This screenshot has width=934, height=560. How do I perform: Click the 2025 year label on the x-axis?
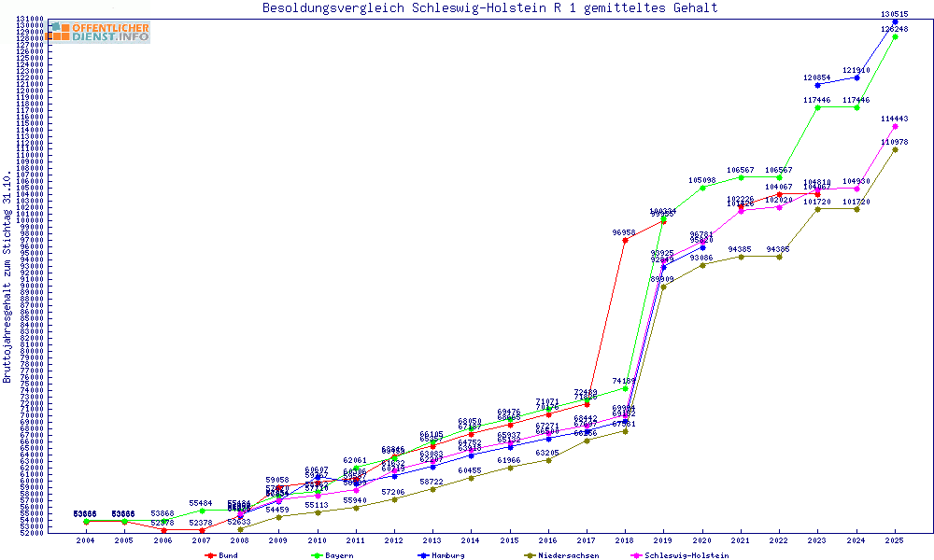(x=896, y=540)
